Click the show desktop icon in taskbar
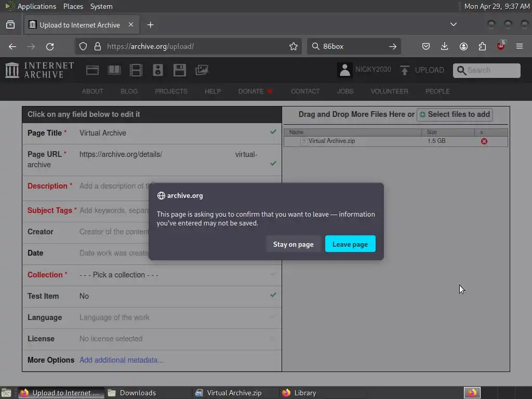This screenshot has height=399, width=532. coord(6,393)
